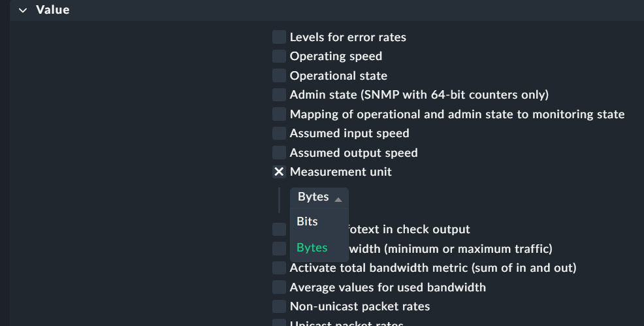The image size is (644, 326).
Task: Toggle Mapping of operational and admin state
Action: [279, 114]
